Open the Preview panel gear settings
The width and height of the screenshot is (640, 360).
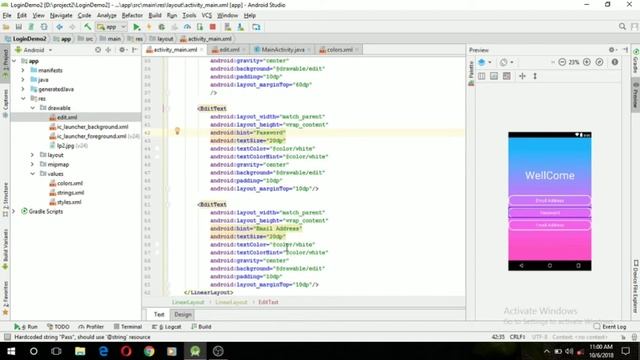(x=612, y=50)
